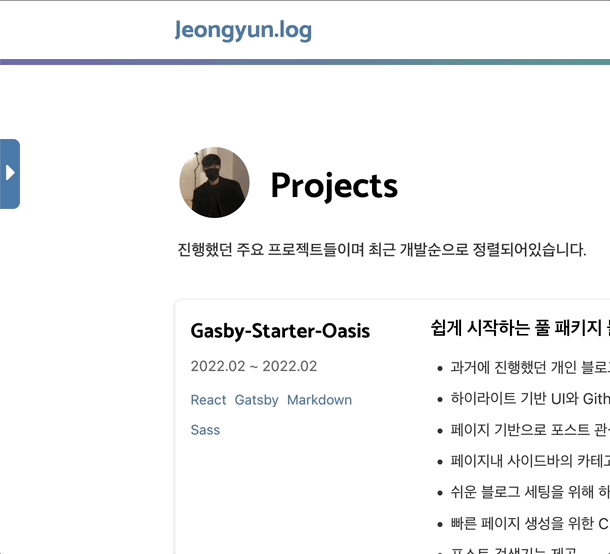Click the gradient divider line below header
This screenshot has width=610, height=554.
305,62
